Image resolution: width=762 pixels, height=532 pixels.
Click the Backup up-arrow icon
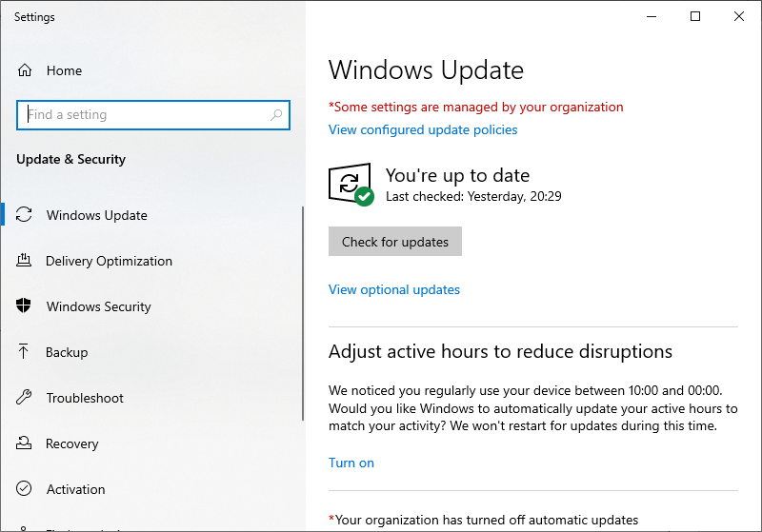[23, 351]
